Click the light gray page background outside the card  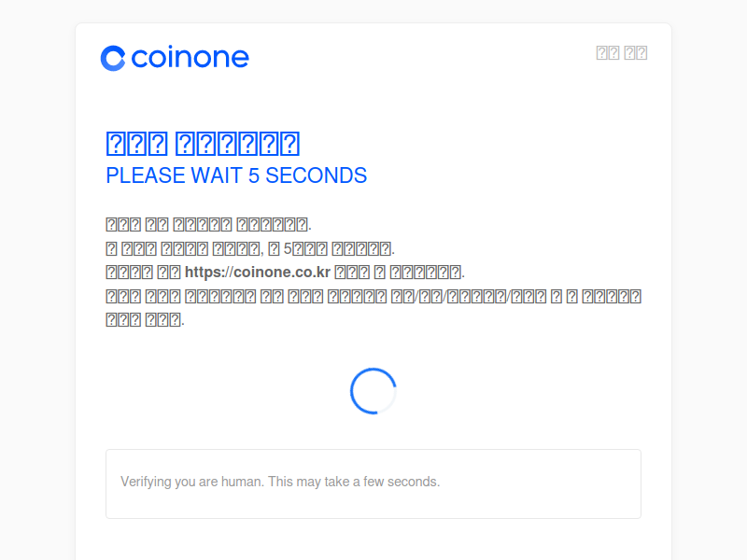coord(37,286)
